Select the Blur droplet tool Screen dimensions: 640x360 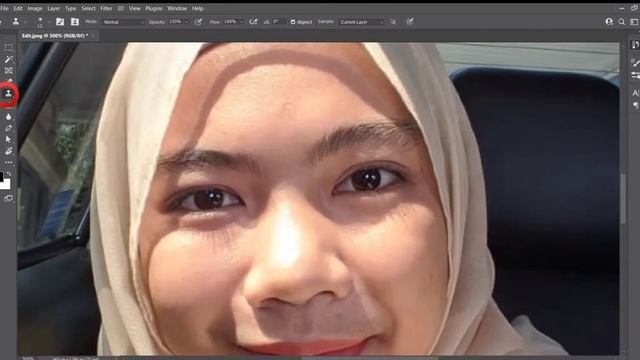[9, 117]
